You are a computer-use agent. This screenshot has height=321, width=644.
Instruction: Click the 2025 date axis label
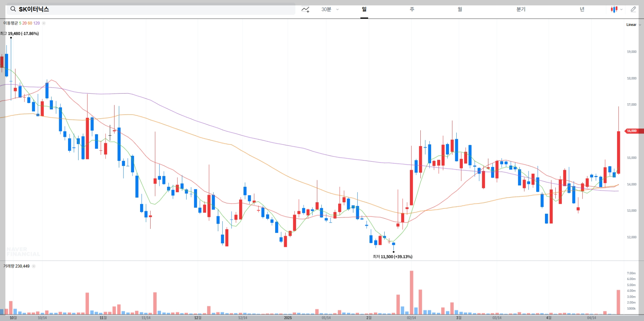coord(288,318)
